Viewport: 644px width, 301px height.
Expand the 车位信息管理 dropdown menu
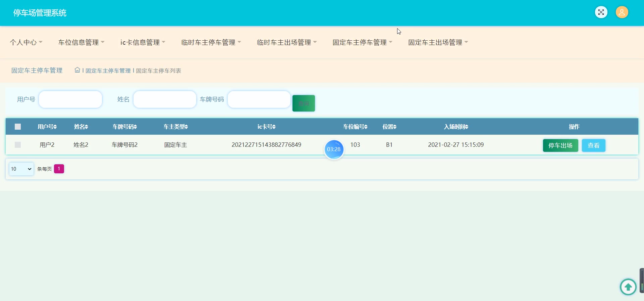[81, 42]
